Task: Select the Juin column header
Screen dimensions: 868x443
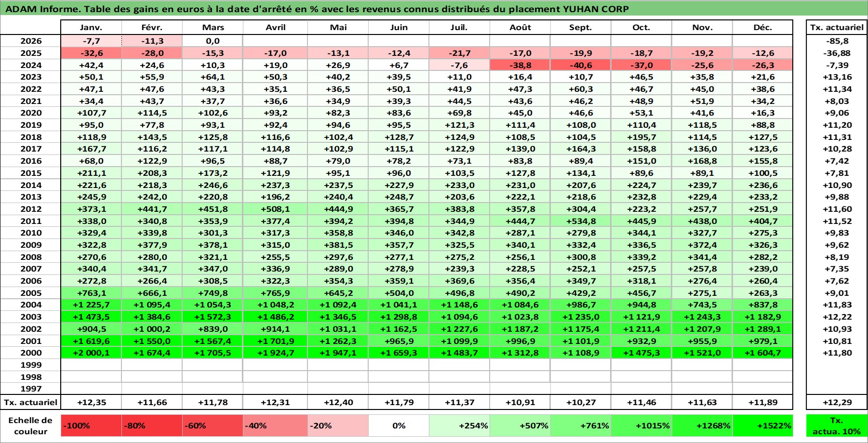Action: (399, 27)
